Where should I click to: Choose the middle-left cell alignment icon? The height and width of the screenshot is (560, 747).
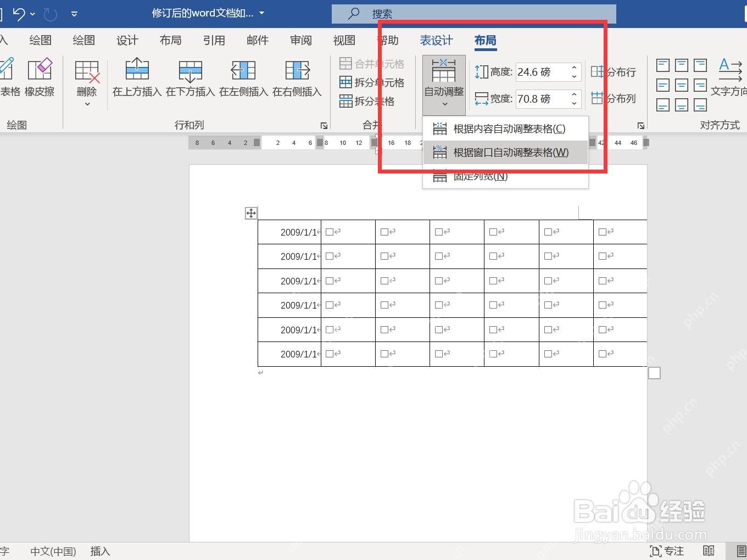point(663,85)
